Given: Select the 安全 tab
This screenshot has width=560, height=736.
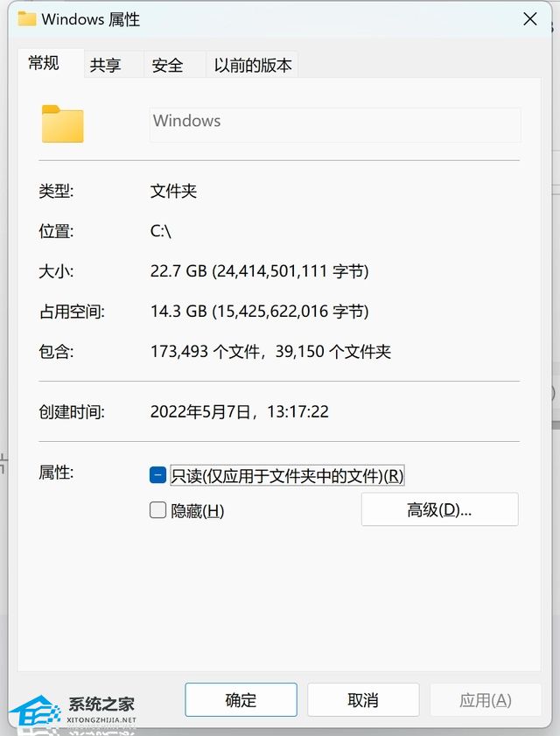Looking at the screenshot, I should (167, 65).
